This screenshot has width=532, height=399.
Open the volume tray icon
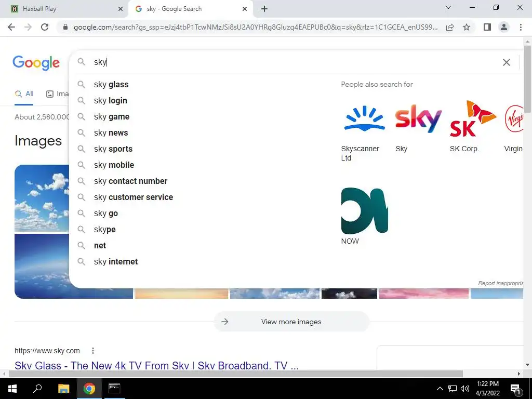pos(465,389)
